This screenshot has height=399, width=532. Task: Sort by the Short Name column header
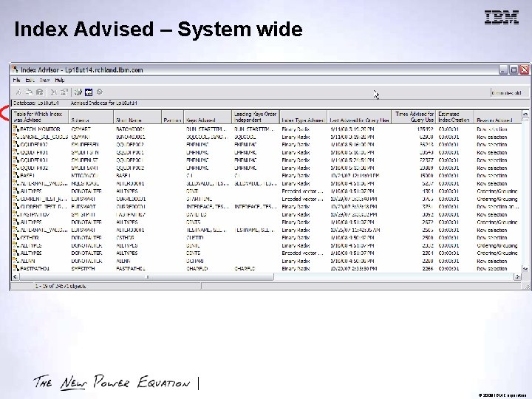point(137,117)
